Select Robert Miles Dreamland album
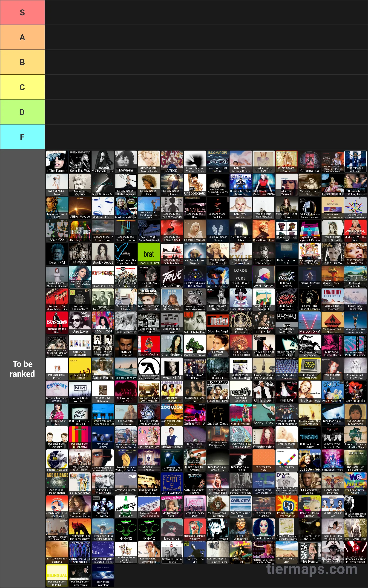368x588 pixels. click(103, 576)
